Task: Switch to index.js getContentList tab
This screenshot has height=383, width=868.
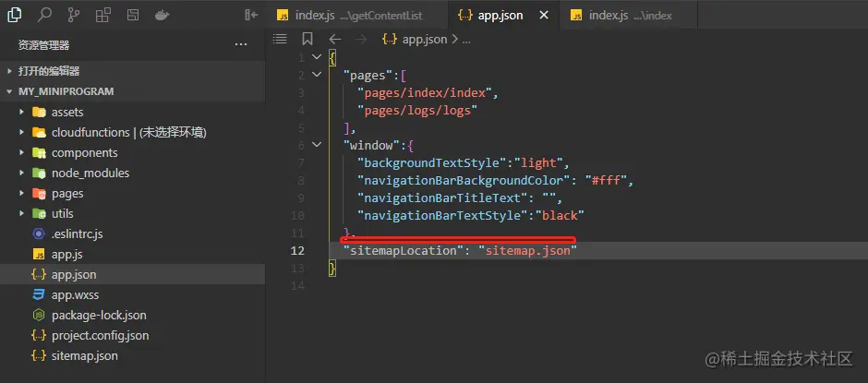Action: [356, 15]
